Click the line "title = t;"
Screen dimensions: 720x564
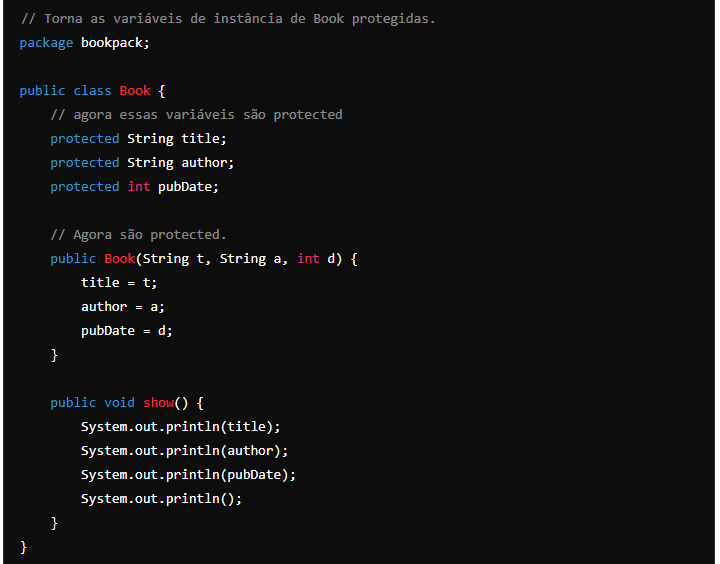pos(119,282)
